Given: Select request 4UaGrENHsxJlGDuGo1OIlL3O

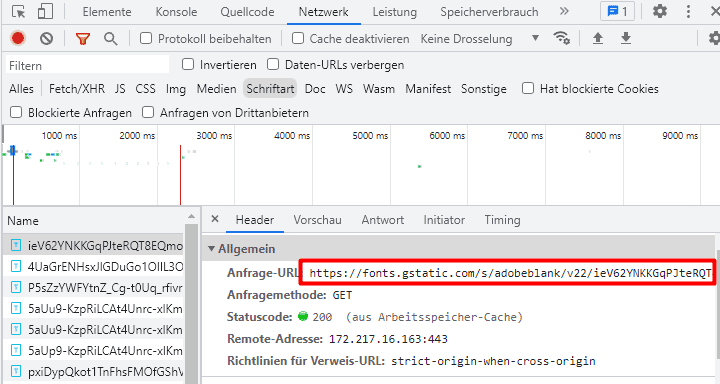Looking at the screenshot, I should (94, 266).
